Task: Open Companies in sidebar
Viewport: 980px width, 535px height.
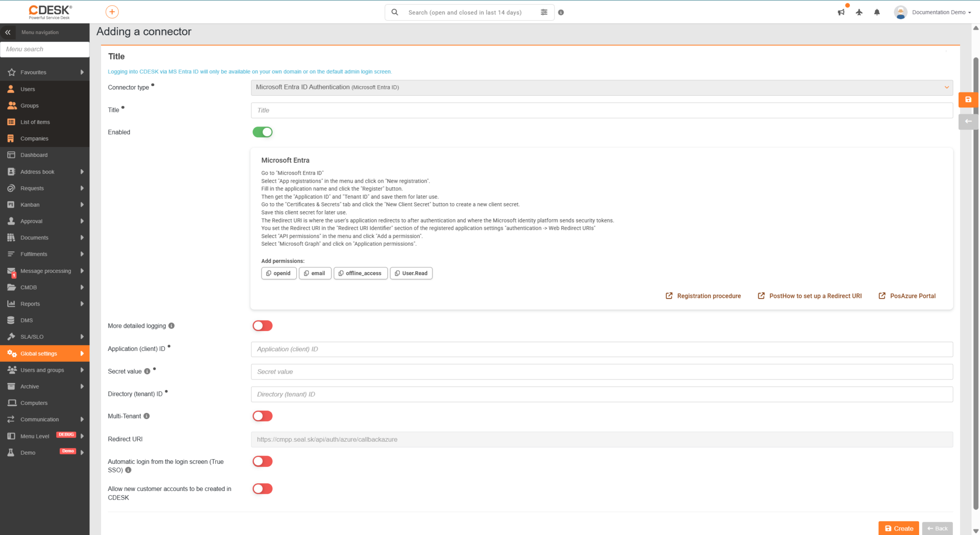Action: [x=44, y=139]
